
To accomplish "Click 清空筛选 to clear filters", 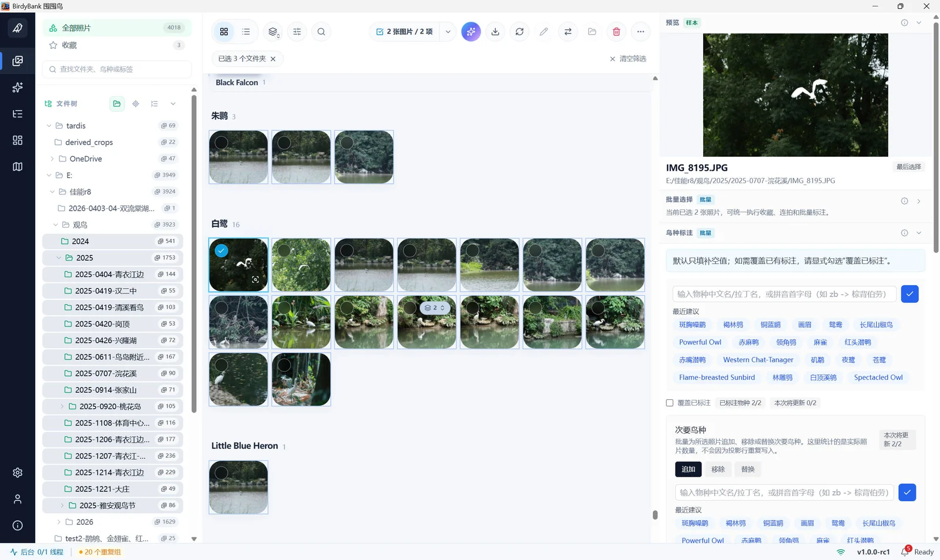I will pyautogui.click(x=628, y=59).
